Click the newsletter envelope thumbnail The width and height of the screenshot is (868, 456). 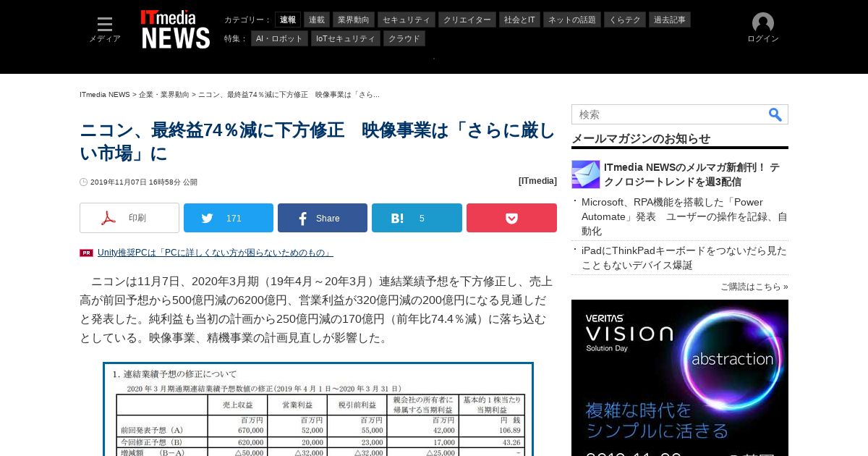(x=586, y=174)
